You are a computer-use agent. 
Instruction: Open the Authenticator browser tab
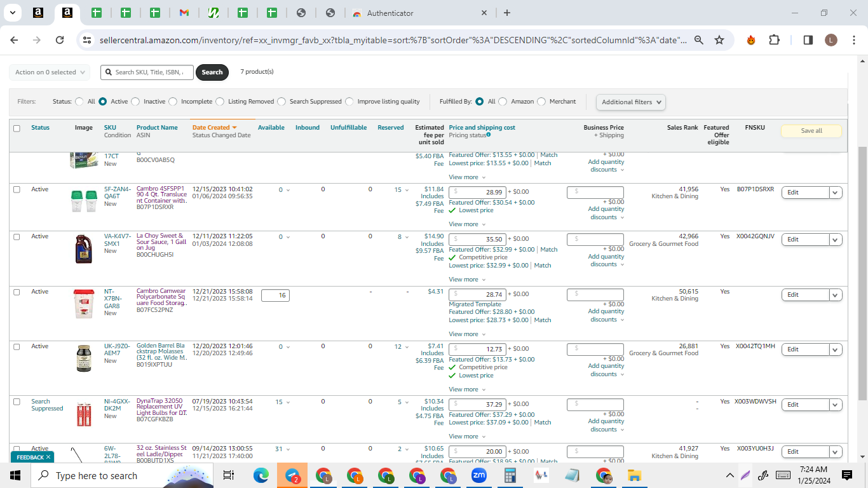[420, 13]
